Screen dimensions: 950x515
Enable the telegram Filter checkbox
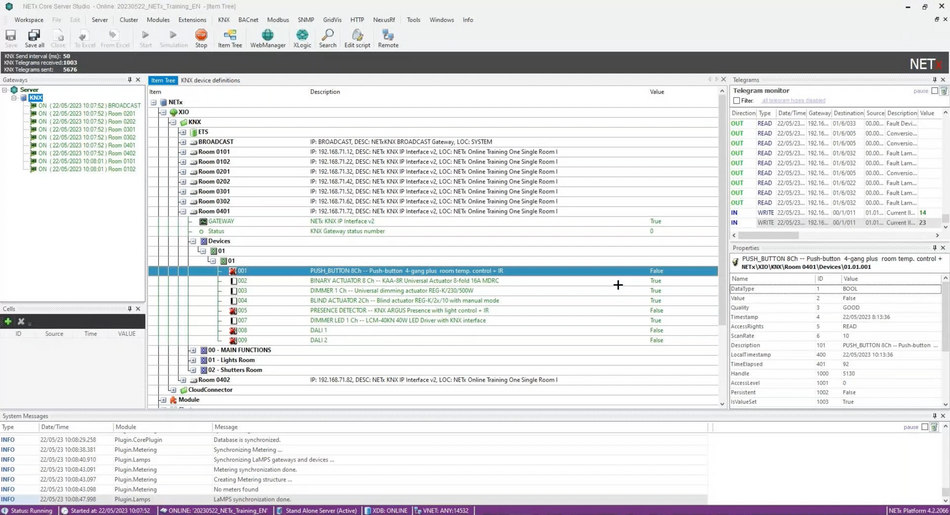[x=737, y=101]
